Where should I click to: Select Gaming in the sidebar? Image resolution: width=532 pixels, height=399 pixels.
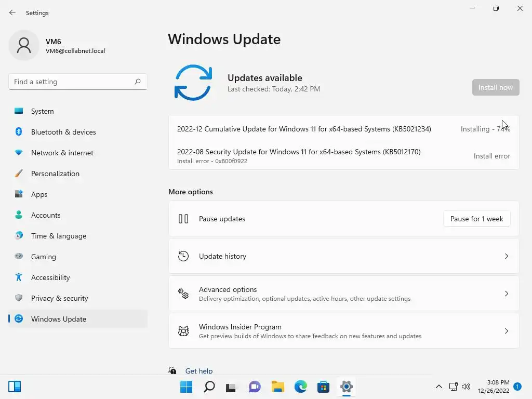[x=78, y=257]
